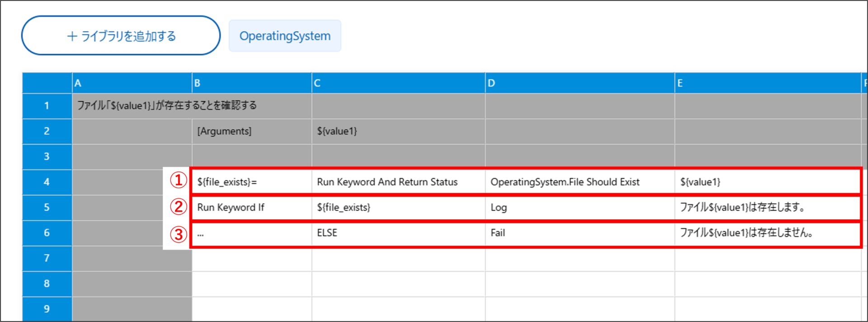Click ${value1} cell in row 2
Viewport: 868px width, 322px height.
(398, 132)
